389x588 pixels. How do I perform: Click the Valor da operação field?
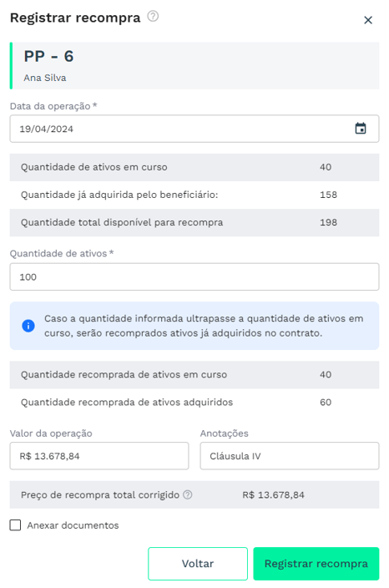pos(99,456)
